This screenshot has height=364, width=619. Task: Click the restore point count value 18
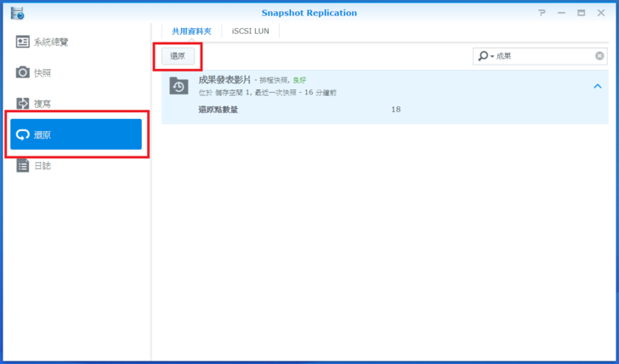click(396, 110)
